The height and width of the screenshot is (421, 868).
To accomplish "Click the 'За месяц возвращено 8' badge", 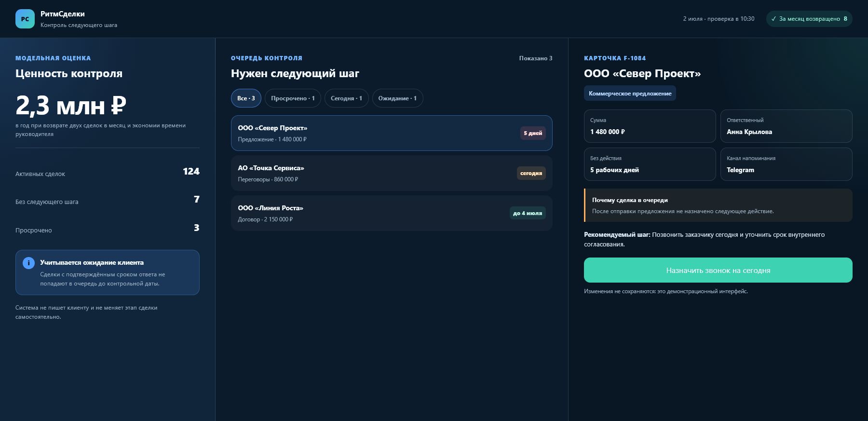I will pos(809,19).
